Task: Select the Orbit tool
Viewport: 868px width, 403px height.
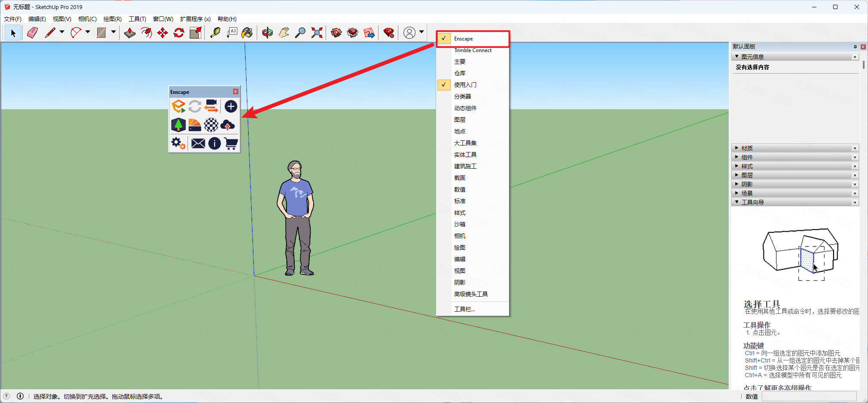Action: pyautogui.click(x=267, y=33)
